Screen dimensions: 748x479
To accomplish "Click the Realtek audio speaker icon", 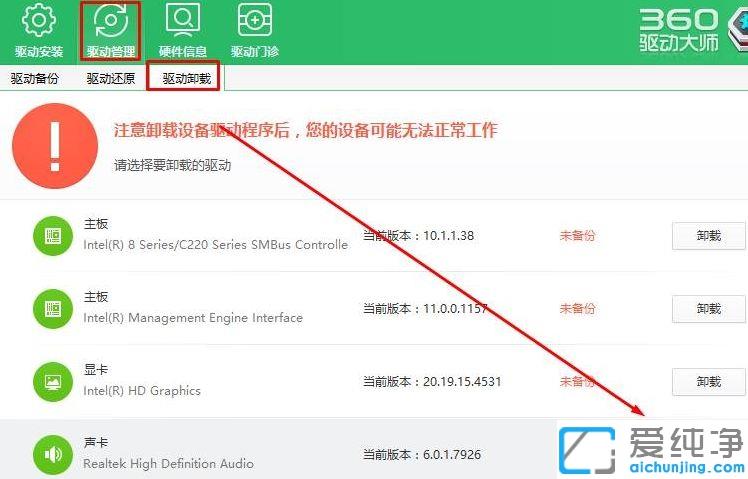I will point(53,455).
